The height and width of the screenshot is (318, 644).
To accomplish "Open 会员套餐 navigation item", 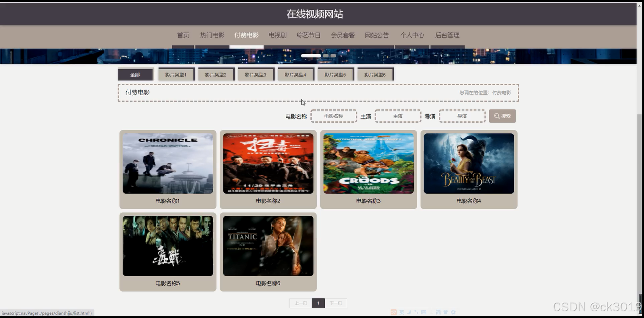I will [x=343, y=35].
